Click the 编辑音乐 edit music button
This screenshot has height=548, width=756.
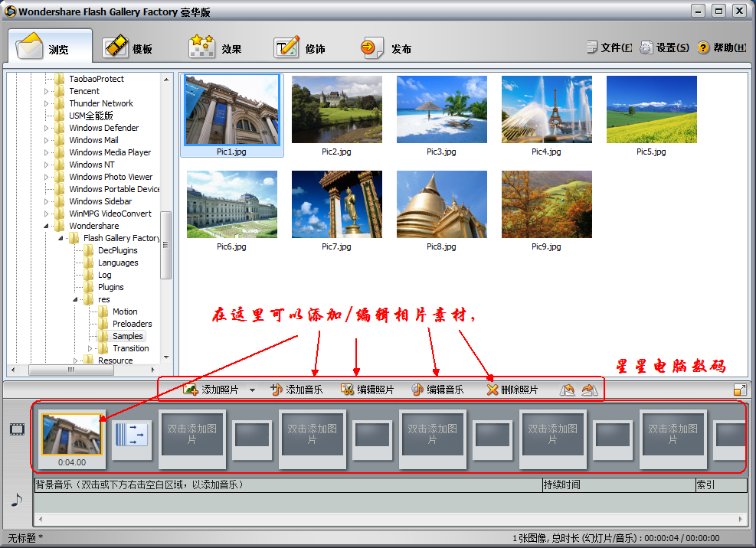437,390
